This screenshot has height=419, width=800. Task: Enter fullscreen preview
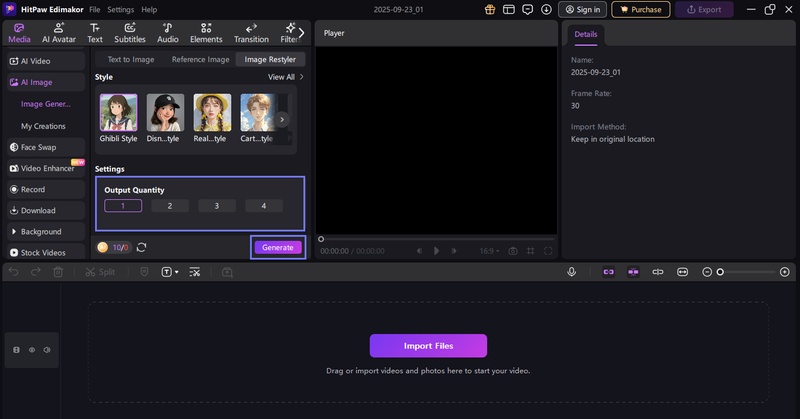tap(548, 251)
